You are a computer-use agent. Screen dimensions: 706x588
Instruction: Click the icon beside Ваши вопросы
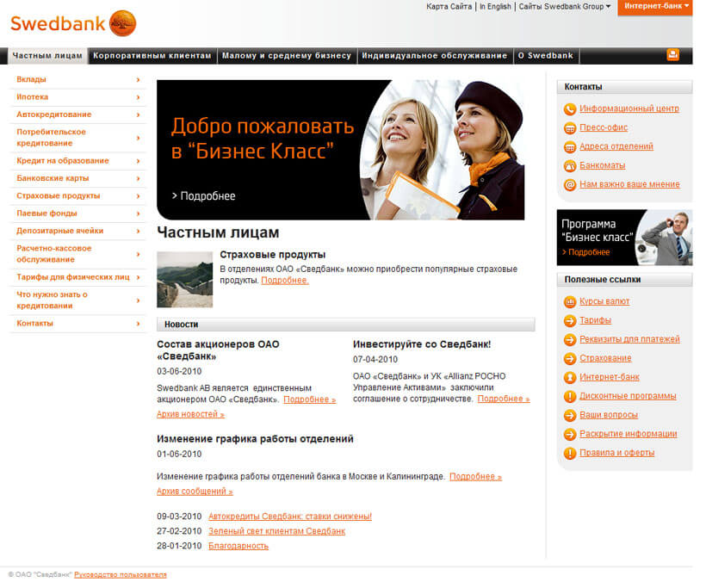coord(569,415)
